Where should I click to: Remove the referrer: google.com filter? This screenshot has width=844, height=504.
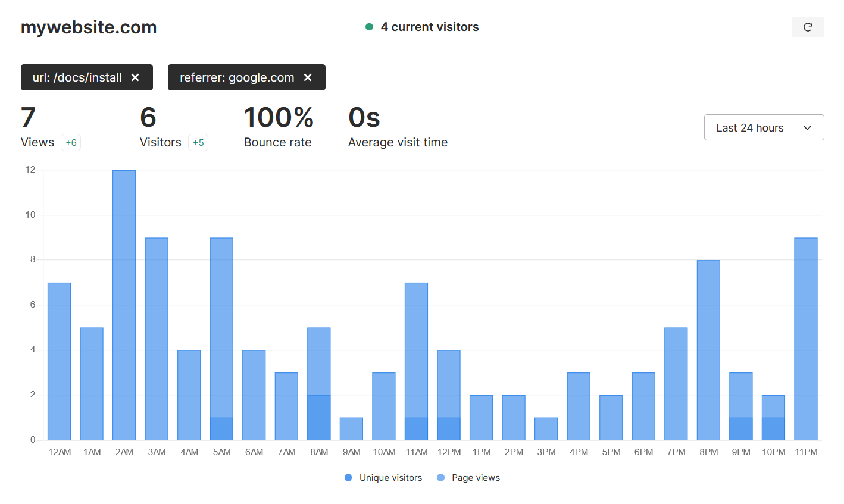pyautogui.click(x=308, y=77)
